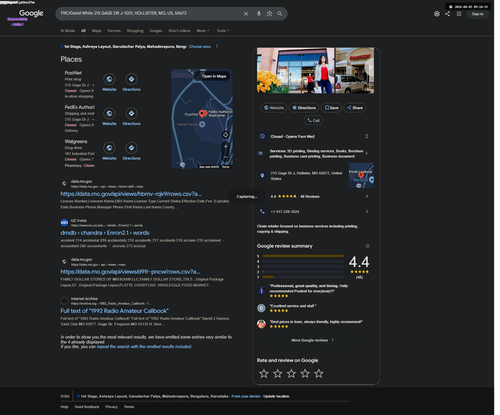This screenshot has height=415, width=500.
Task: Click the Share button in the business panel
Action: click(355, 108)
